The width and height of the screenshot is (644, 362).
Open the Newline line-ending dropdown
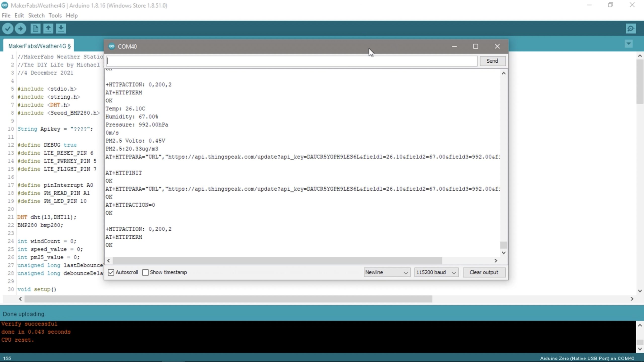tap(387, 272)
